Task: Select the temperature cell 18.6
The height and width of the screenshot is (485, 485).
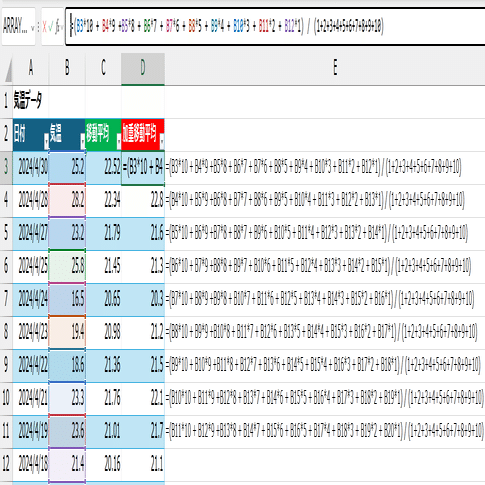Action: 67,365
